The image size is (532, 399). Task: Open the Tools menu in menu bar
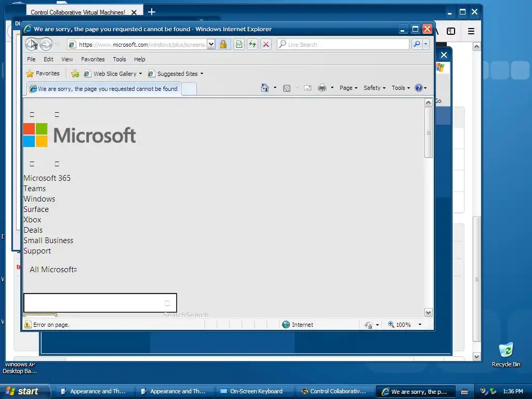119,59
